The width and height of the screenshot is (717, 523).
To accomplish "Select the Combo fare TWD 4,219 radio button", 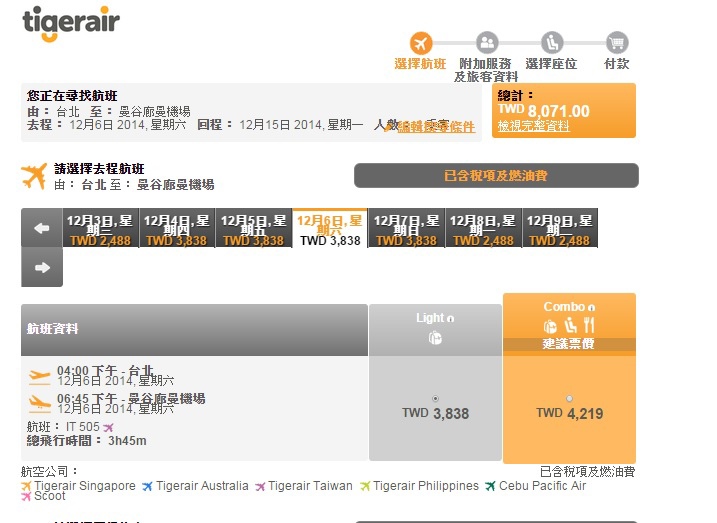I will tap(569, 399).
